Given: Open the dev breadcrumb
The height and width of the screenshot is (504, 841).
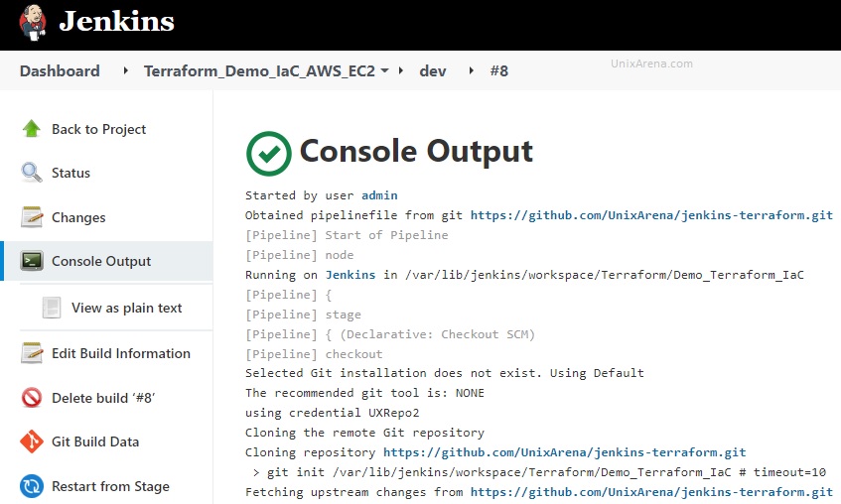Looking at the screenshot, I should [432, 70].
